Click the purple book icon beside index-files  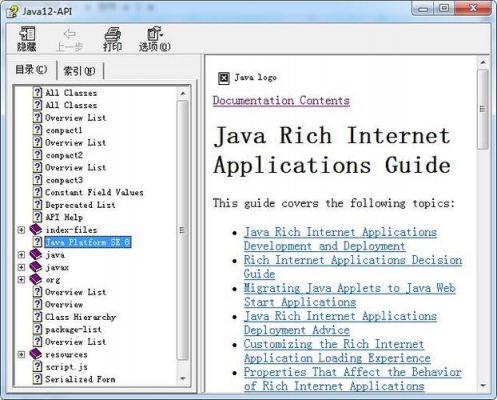[x=35, y=229]
